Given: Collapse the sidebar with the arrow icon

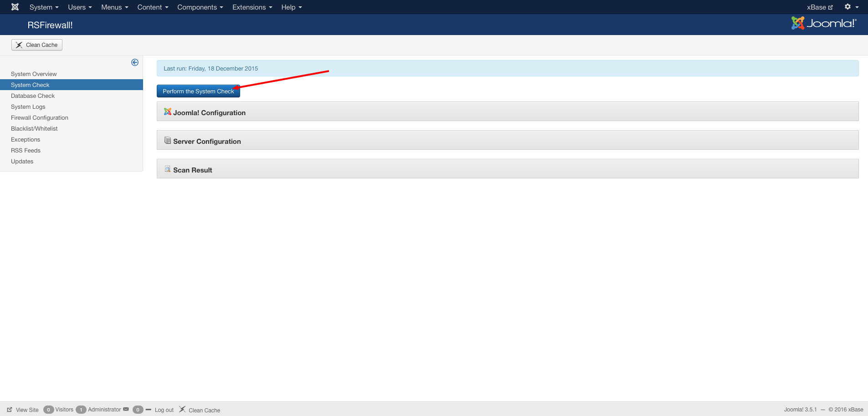Looking at the screenshot, I should (x=135, y=62).
